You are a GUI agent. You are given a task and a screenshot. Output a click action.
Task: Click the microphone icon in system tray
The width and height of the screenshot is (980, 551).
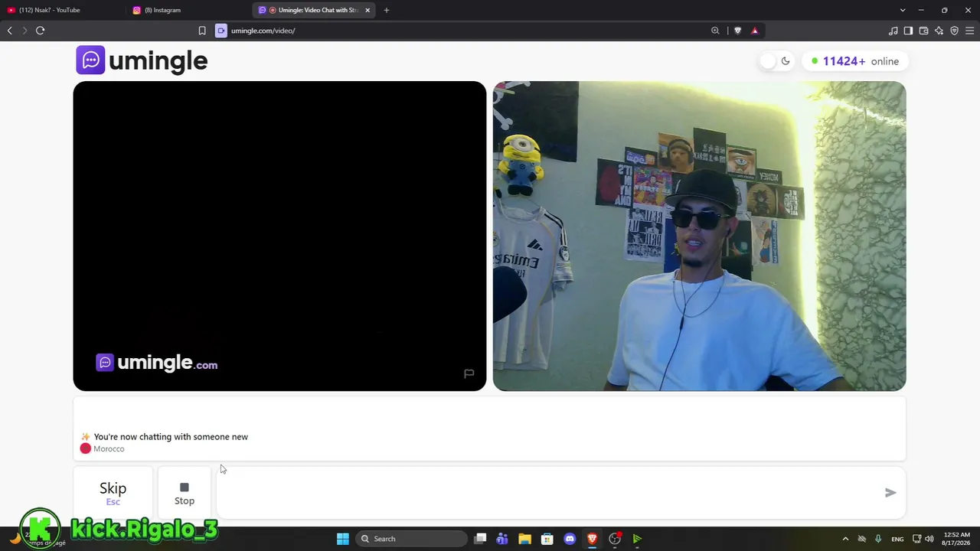point(878,539)
